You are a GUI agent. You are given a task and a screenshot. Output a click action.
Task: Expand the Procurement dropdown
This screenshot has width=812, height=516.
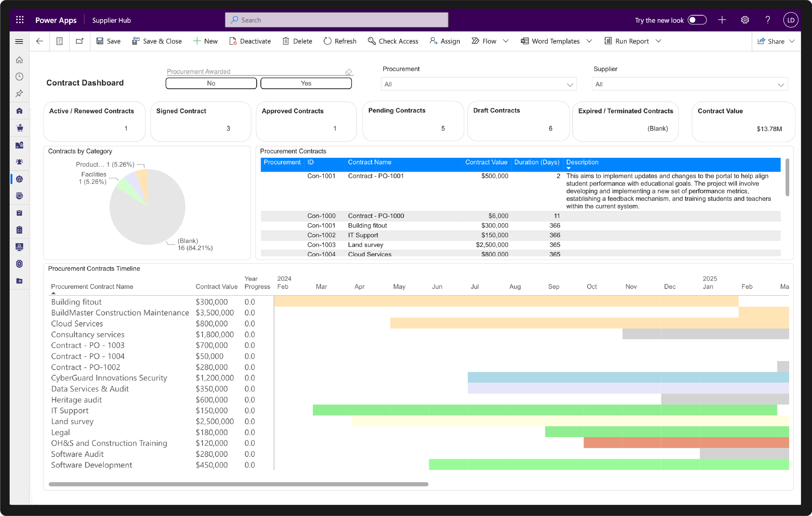tap(478, 84)
